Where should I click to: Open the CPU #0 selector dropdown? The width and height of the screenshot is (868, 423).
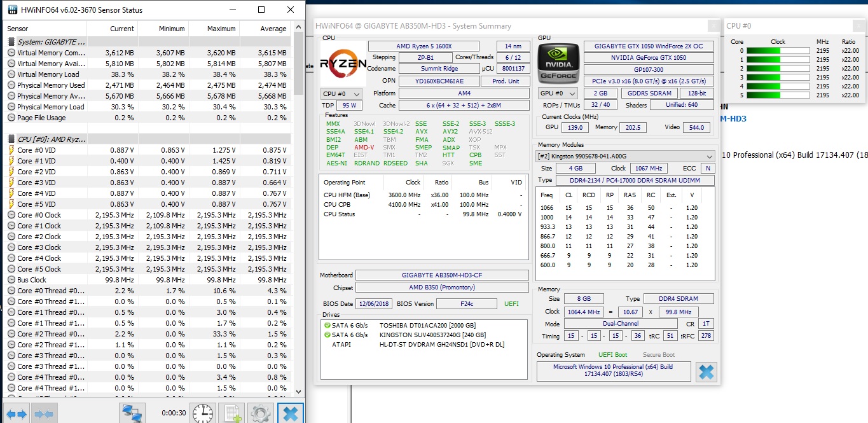click(341, 94)
